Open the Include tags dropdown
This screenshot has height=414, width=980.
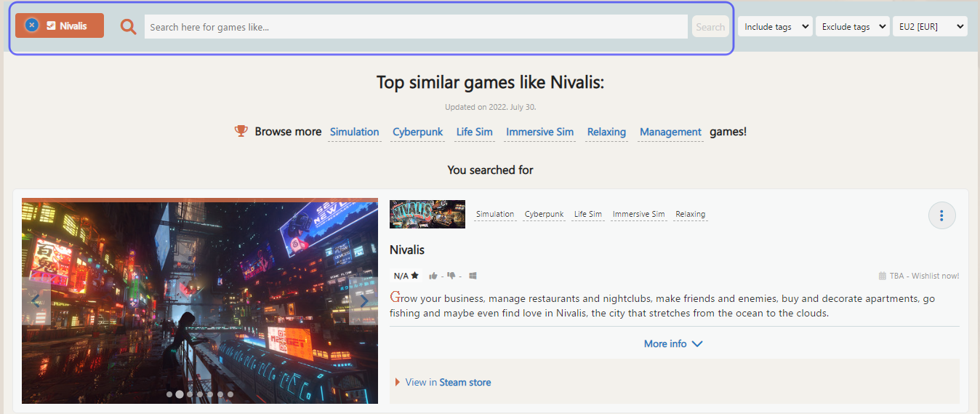click(775, 27)
